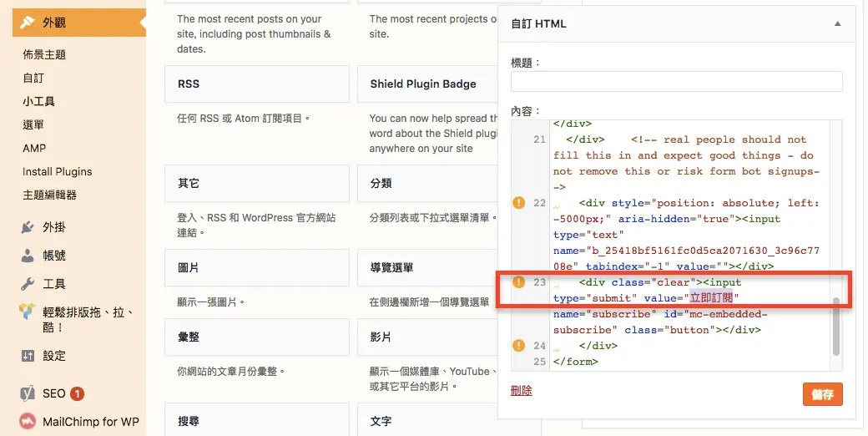Open 選單 submenu item
Screen dimensions: 868x436
[x=33, y=124]
